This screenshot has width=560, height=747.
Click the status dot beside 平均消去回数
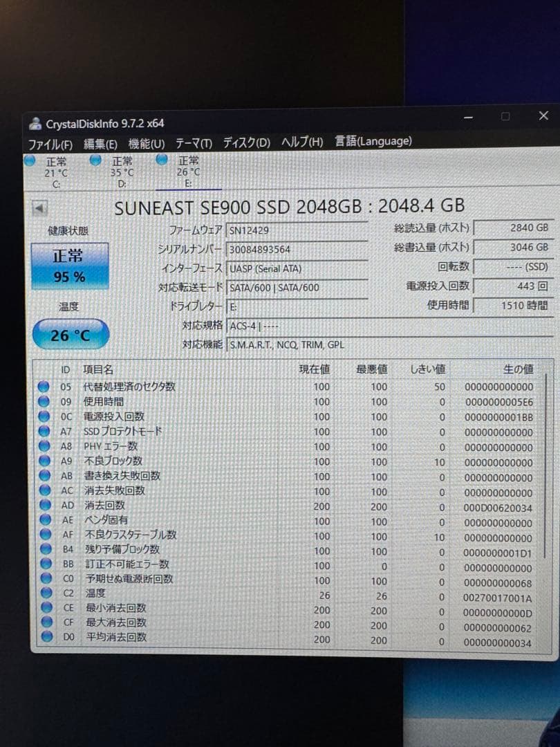(x=44, y=638)
